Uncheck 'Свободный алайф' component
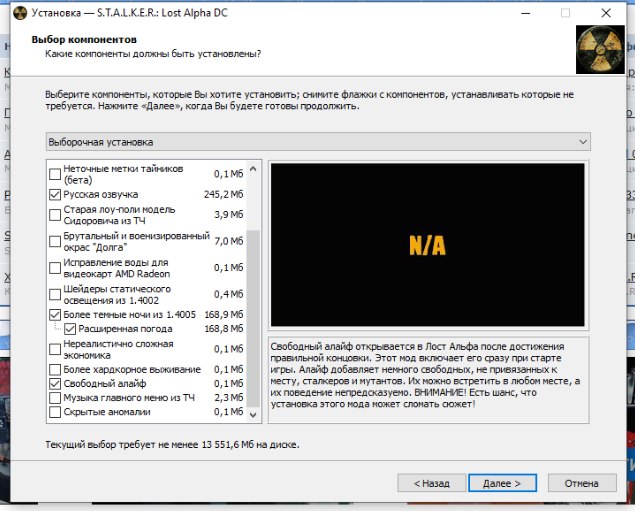This screenshot has width=635, height=511. coord(55,383)
